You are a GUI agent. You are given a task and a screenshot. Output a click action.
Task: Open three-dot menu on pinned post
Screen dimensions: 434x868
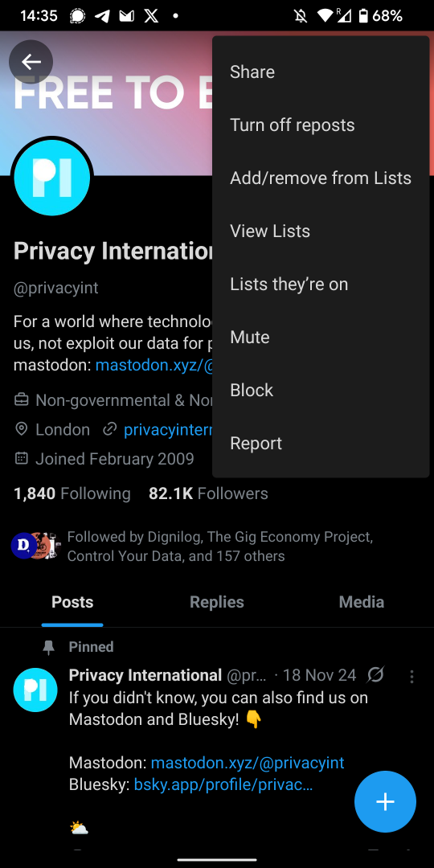(x=411, y=677)
